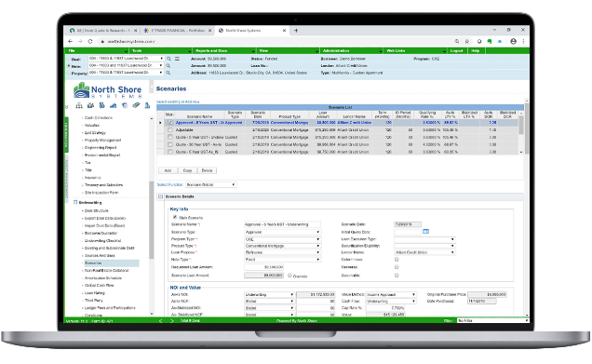Click the bar chart icon in sidebar toolbar
592x364 pixels.
click(x=113, y=105)
